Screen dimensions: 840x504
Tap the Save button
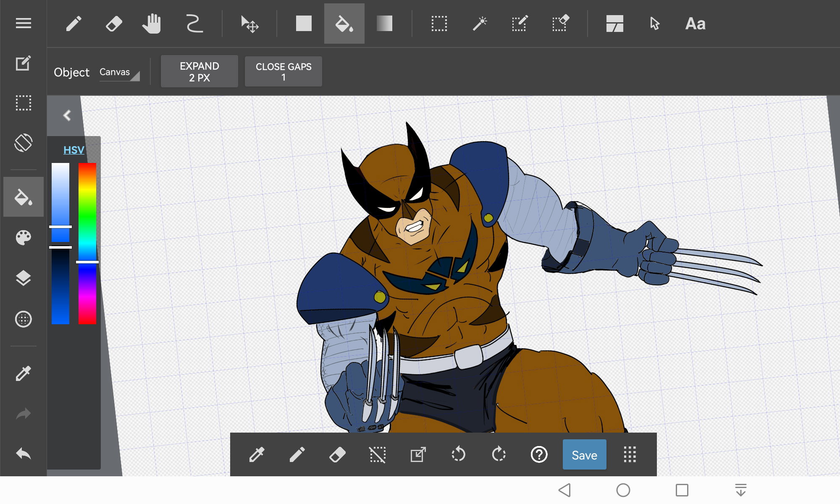coord(584,454)
